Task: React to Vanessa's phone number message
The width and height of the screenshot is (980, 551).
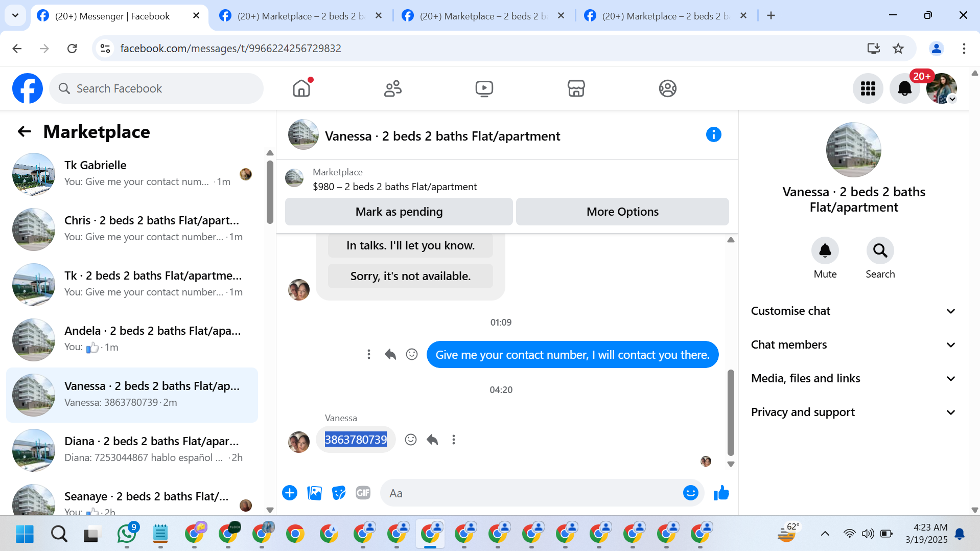Action: coord(411,440)
